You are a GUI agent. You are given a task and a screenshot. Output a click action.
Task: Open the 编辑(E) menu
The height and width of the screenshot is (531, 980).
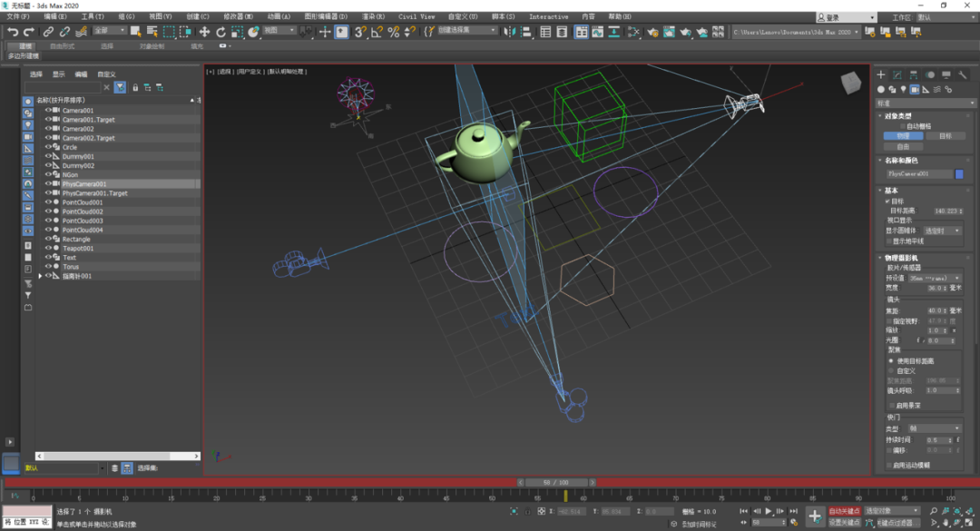pos(54,16)
